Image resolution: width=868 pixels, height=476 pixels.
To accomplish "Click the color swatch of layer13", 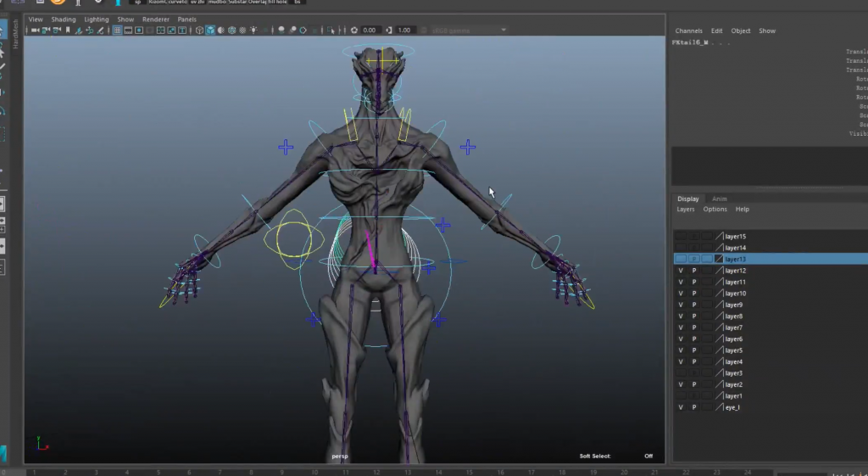I will coord(719,259).
